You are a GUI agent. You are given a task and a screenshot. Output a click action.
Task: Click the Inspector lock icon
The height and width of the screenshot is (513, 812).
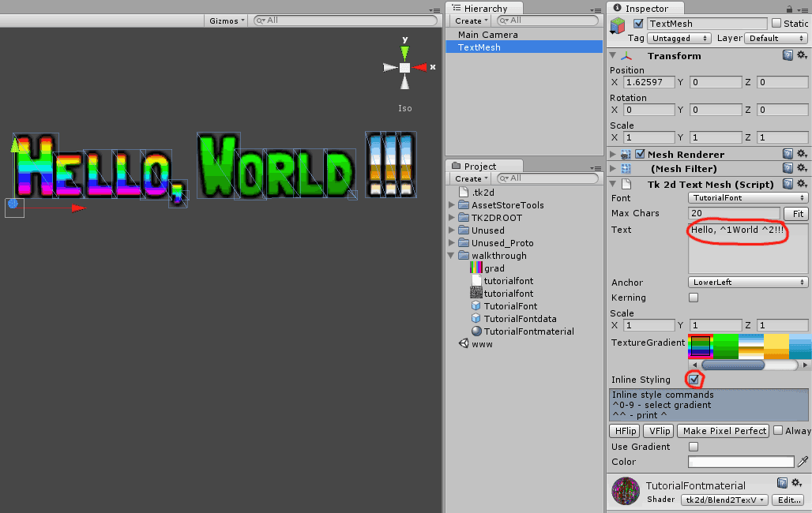point(789,9)
